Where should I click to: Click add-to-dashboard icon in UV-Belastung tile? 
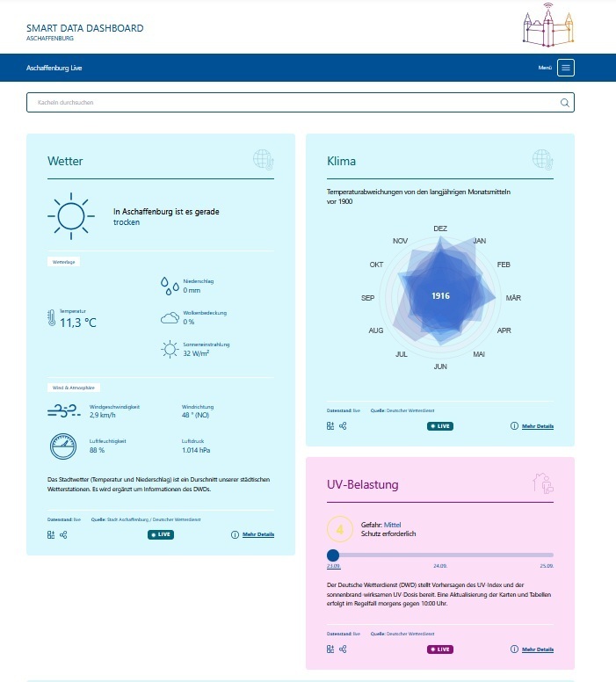[x=330, y=649]
